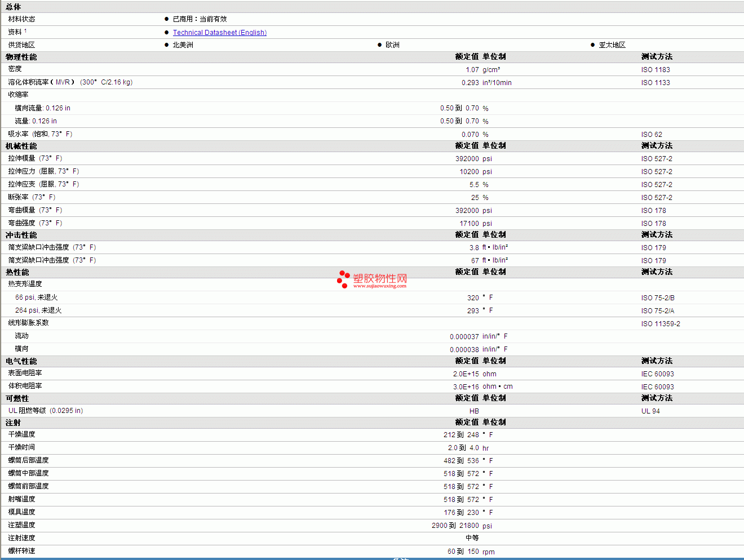This screenshot has width=744, height=560.
Task: Click ISO 178 in the 弯曲强度 row
Action: click(653, 224)
